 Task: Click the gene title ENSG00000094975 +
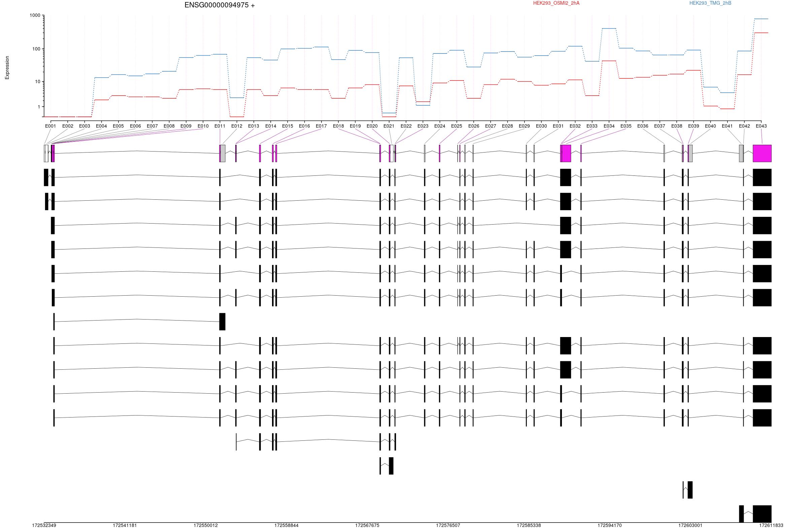click(220, 5)
